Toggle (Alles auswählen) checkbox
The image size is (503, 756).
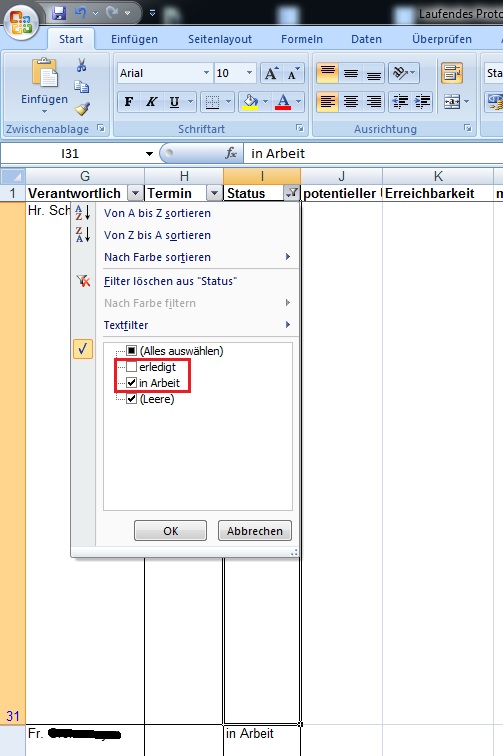coord(132,351)
